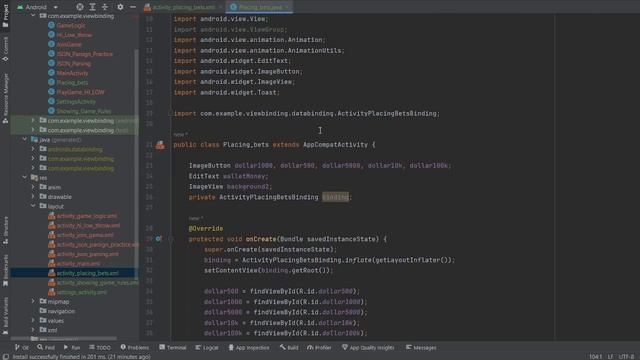Open the Commit tool window
Viewport: 640px width, 360px height.
click(x=5, y=49)
